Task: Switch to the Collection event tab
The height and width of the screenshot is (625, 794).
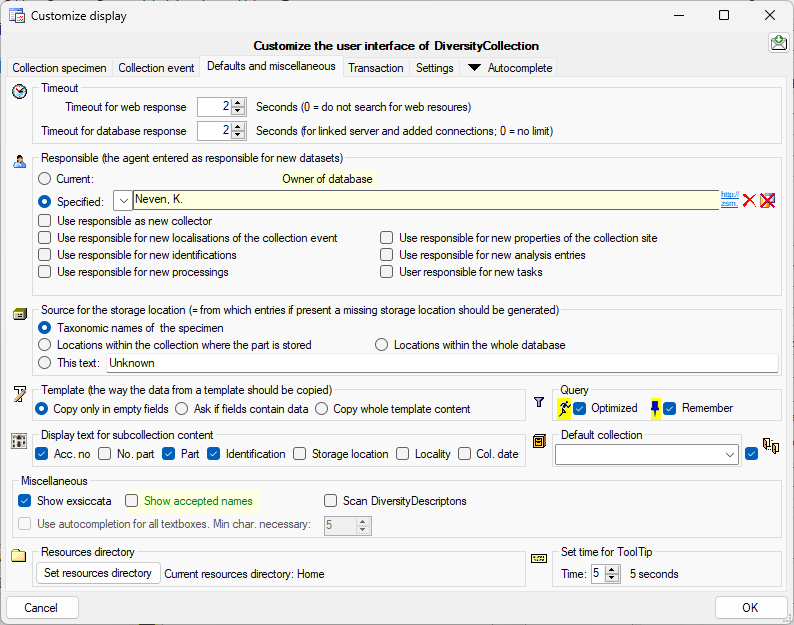Action: pyautogui.click(x=156, y=68)
